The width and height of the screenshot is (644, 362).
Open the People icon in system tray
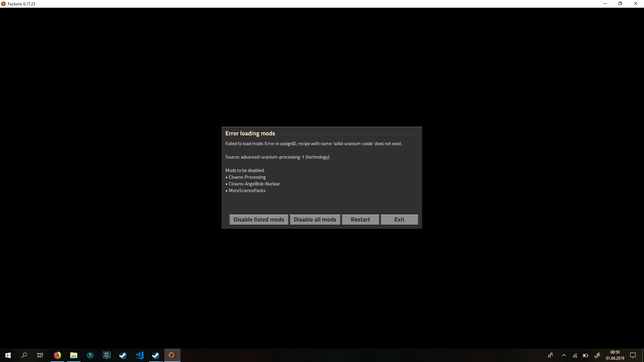(550, 355)
